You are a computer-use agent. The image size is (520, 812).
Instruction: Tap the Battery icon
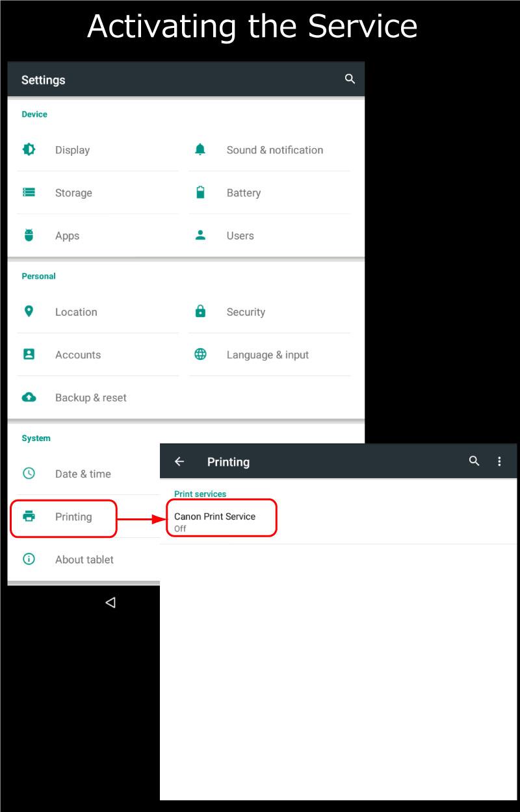point(200,192)
